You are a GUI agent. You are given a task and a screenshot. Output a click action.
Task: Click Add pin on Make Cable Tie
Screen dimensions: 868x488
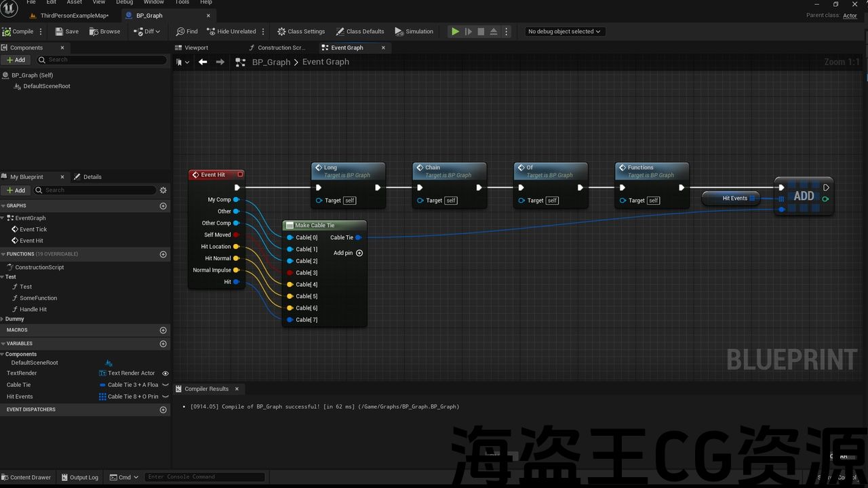359,253
